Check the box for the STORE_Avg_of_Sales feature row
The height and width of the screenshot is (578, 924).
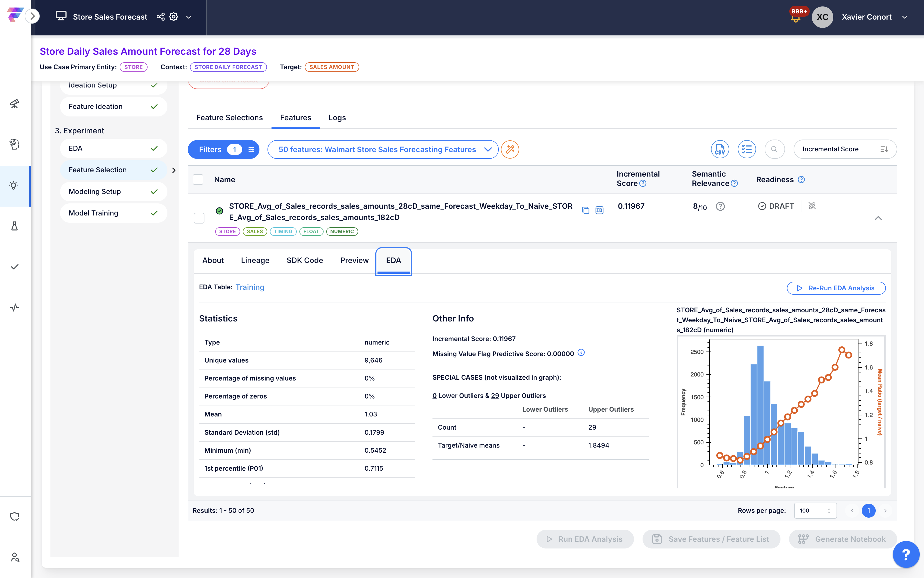coord(199,218)
